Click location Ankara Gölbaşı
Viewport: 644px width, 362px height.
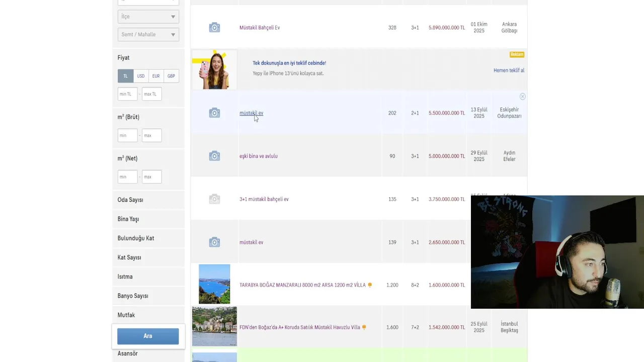[509, 28]
